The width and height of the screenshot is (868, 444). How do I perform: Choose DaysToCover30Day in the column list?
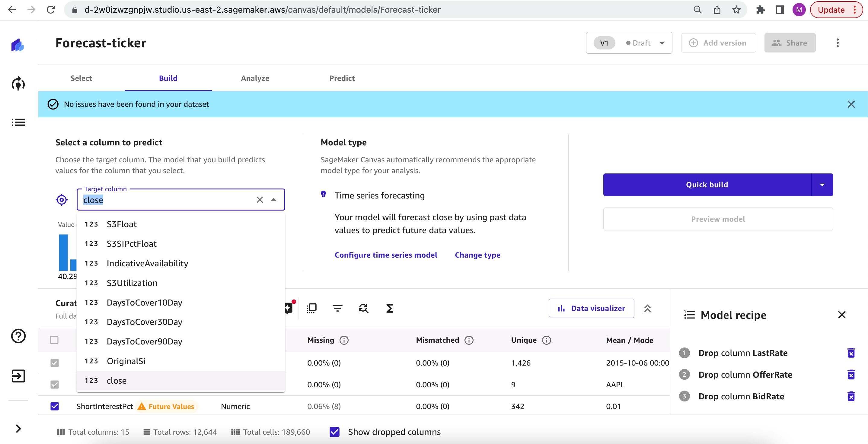click(x=180, y=322)
